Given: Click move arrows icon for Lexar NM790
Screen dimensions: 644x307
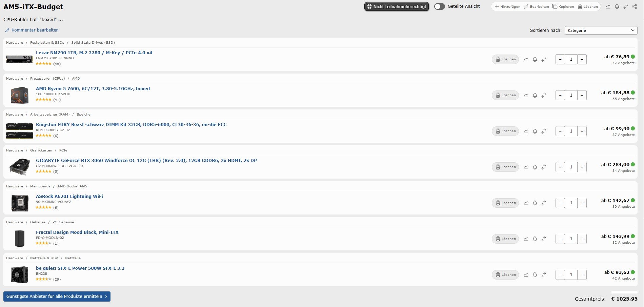Looking at the screenshot, I should point(544,59).
